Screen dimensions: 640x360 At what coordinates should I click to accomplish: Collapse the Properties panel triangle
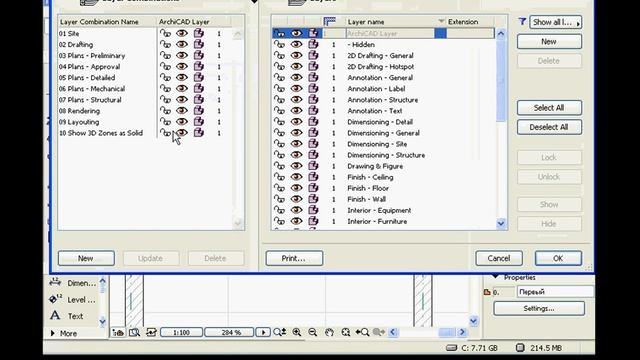tap(496, 277)
